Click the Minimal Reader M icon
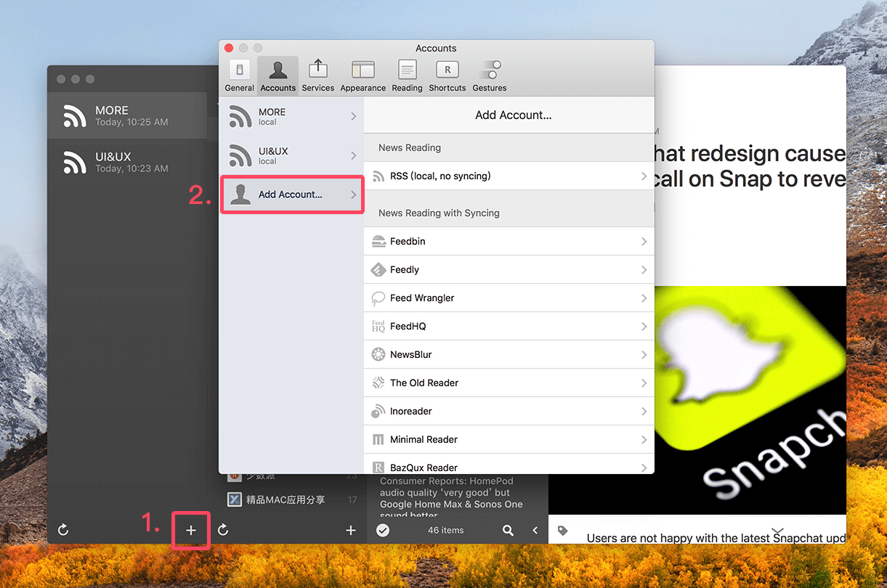Image resolution: width=887 pixels, height=588 pixels. coord(378,439)
